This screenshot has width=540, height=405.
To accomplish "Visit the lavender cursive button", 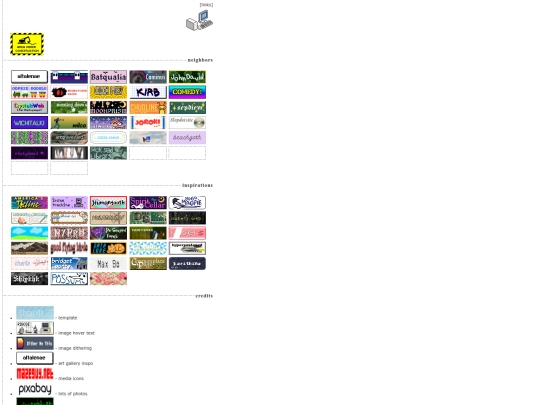I will pos(187,137).
